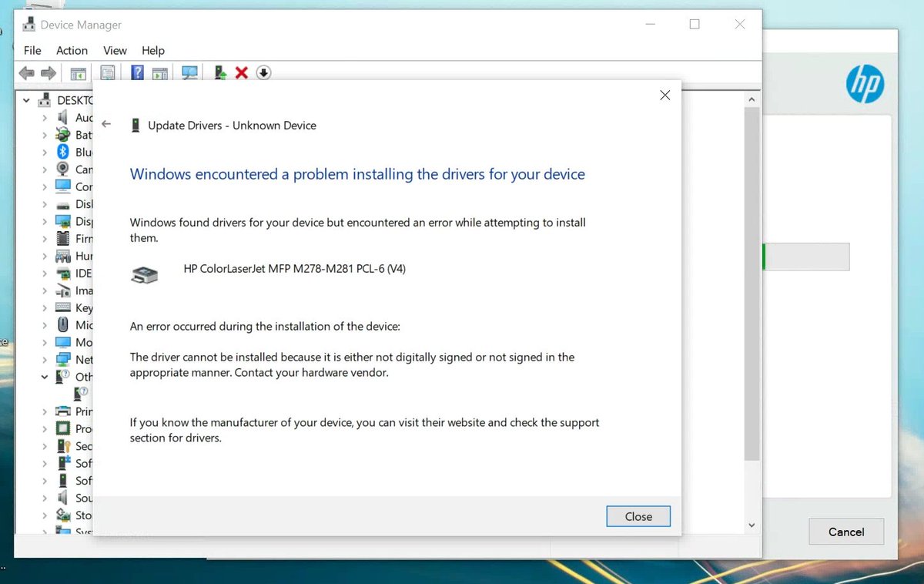Select the Storage controllers icon in tree
Viewport: 924px width, 584px height.
(63, 515)
